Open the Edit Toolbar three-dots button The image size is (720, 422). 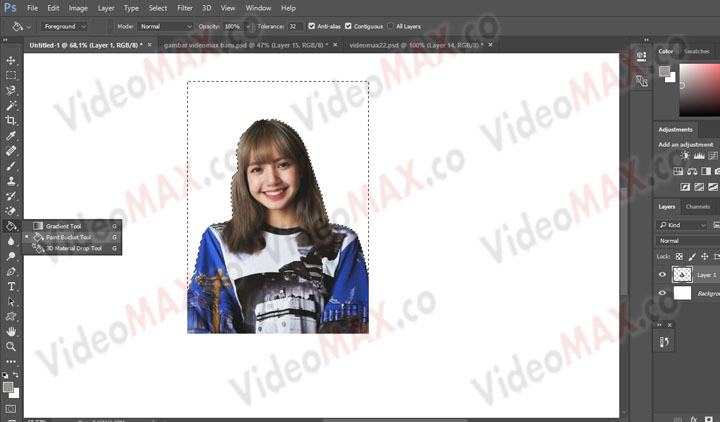pyautogui.click(x=11, y=362)
